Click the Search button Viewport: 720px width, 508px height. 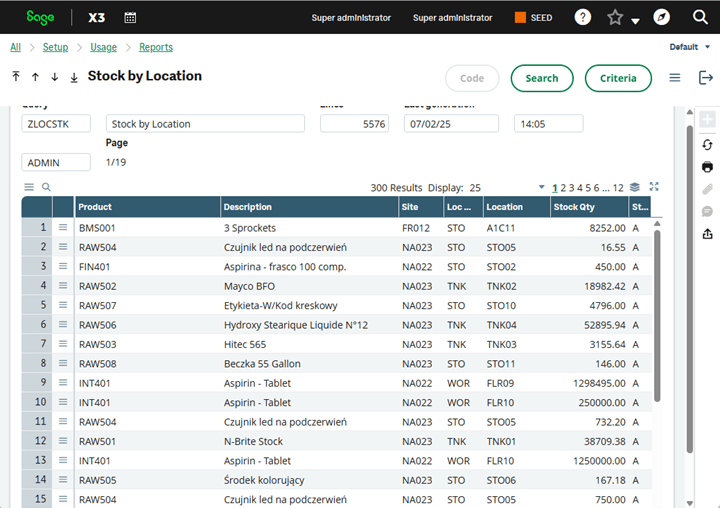click(541, 78)
